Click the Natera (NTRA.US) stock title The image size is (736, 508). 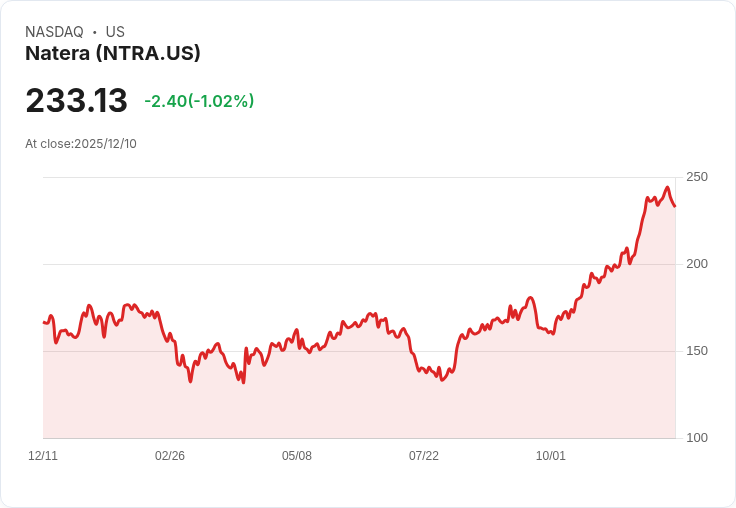(x=113, y=53)
